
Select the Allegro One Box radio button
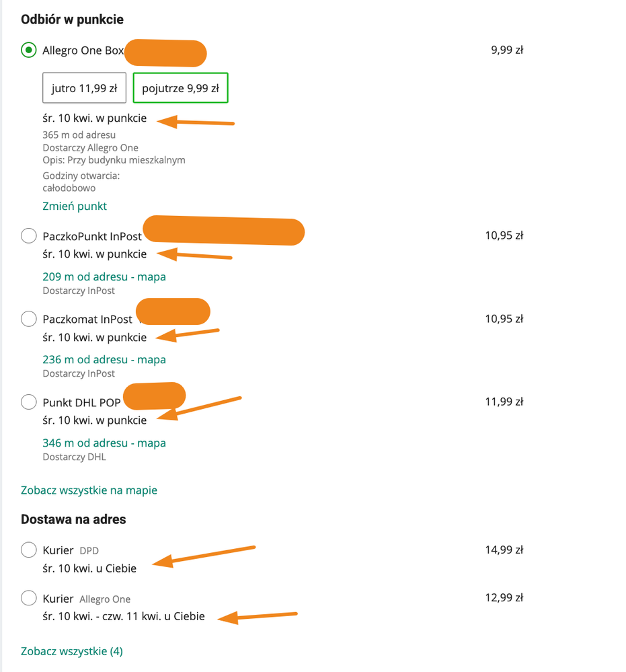coord(29,50)
